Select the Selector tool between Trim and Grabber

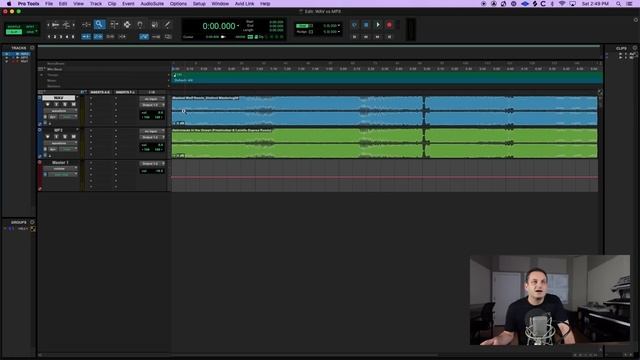(127, 24)
